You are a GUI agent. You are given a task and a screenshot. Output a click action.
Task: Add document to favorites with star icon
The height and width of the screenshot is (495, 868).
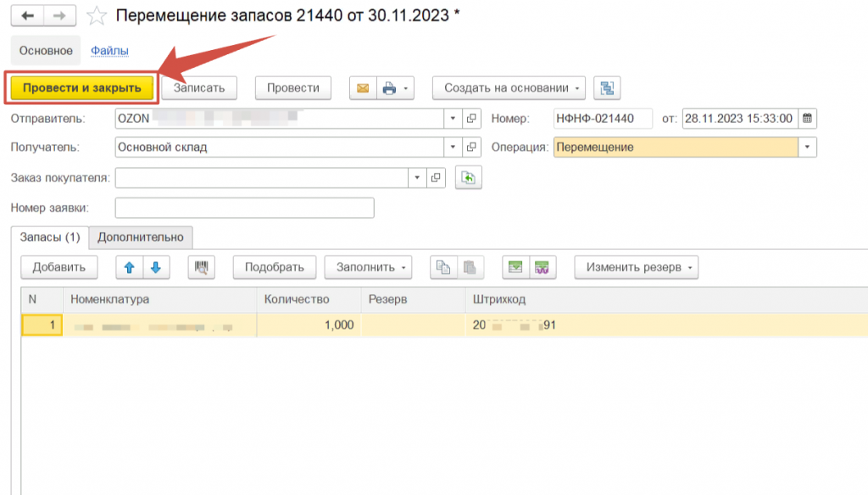click(x=97, y=16)
